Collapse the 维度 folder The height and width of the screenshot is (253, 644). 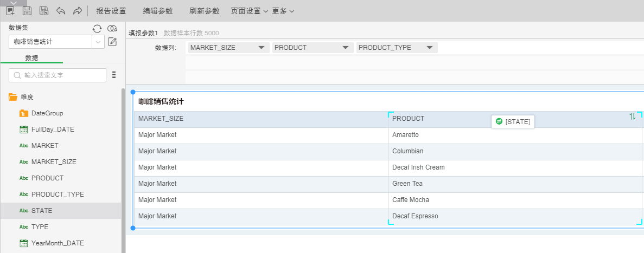pos(13,97)
